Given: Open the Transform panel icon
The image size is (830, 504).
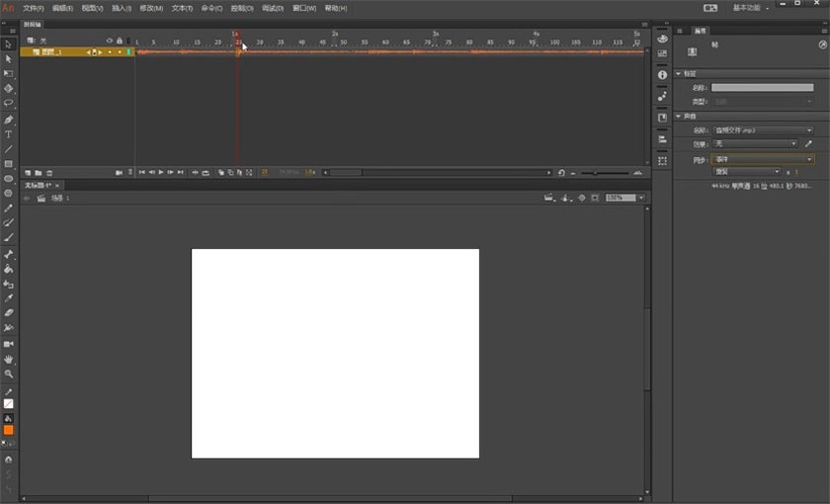Looking at the screenshot, I should pos(662,160).
